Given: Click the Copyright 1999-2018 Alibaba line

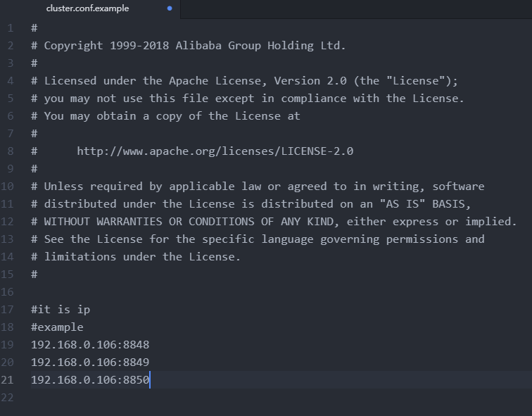Looking at the screenshot, I should point(189,46).
